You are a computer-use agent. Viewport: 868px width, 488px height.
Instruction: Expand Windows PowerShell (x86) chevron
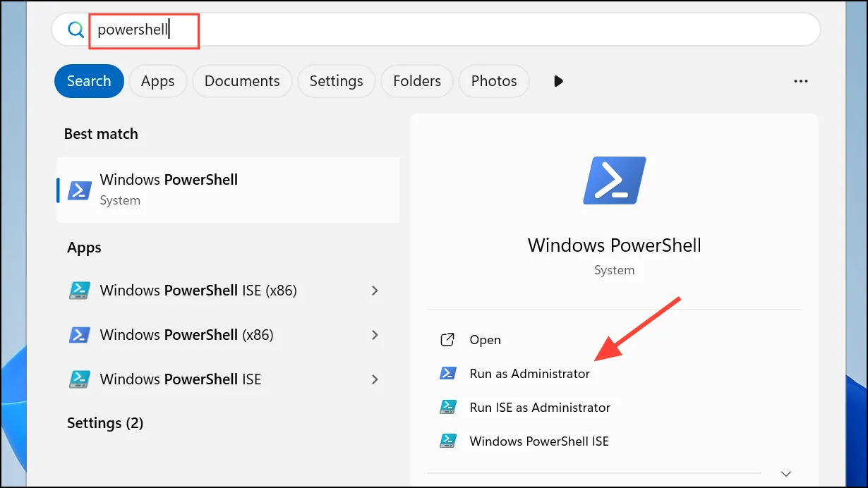click(x=375, y=334)
